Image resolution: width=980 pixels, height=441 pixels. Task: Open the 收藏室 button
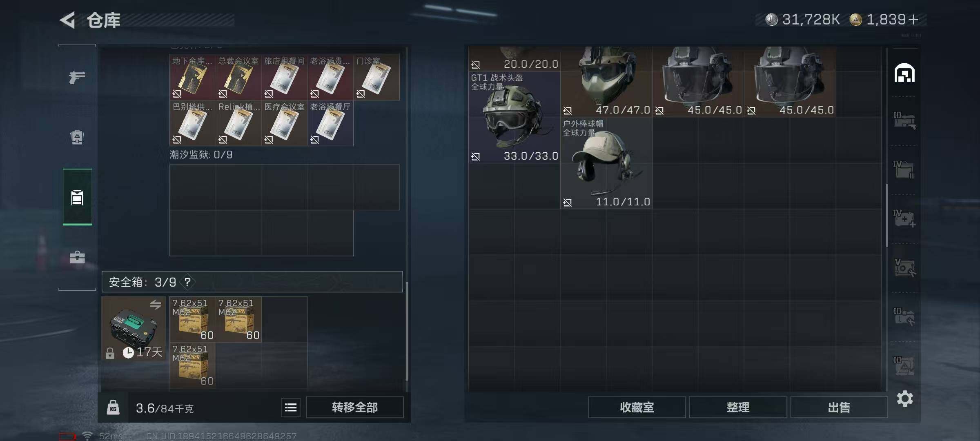[x=637, y=407]
